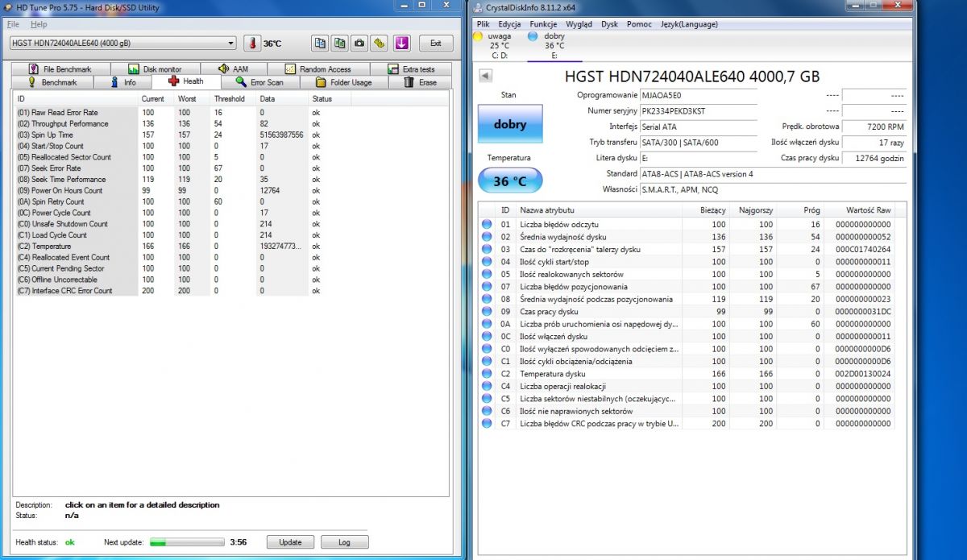Click blue status dot for Temperatura dysku
The width and height of the screenshot is (967, 560).
click(487, 374)
